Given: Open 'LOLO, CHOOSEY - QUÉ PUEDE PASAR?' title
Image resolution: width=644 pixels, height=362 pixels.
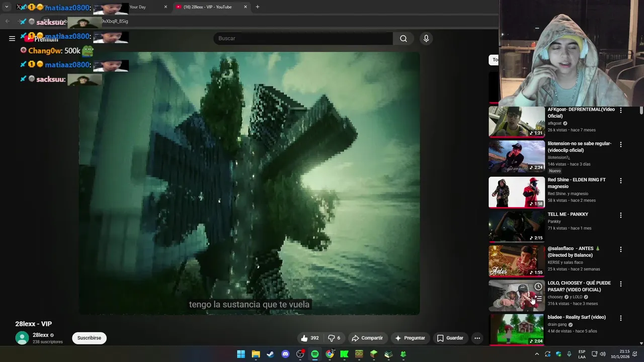Looking at the screenshot, I should pos(579,286).
